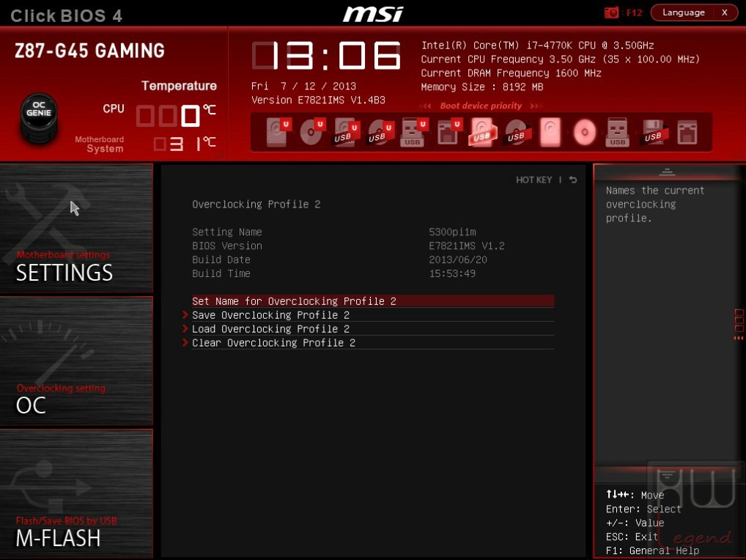The image size is (746, 560).
Task: Select the legacy network boot icon, last in row
Action: point(687,132)
